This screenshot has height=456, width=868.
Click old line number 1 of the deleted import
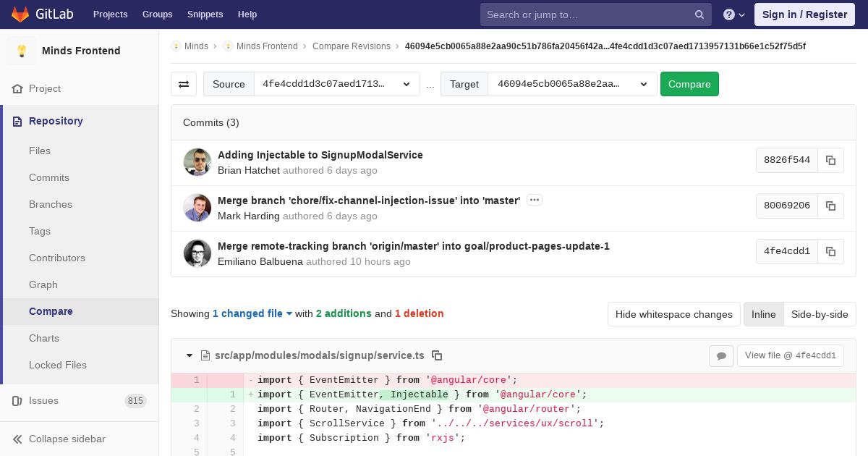pos(196,380)
